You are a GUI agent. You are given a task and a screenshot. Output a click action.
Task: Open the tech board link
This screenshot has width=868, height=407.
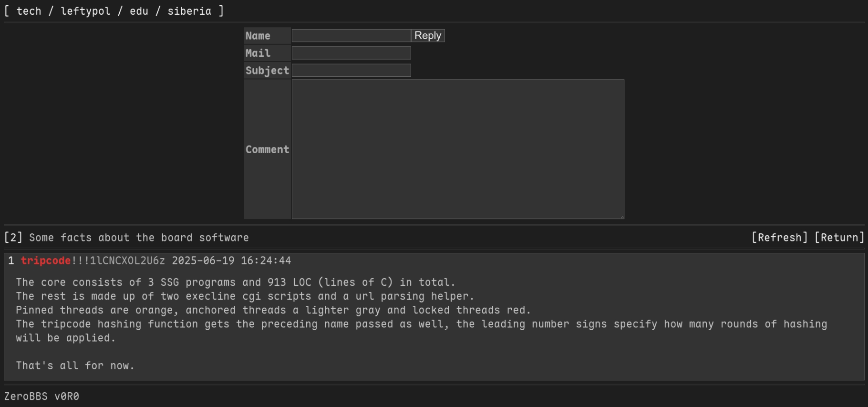point(29,11)
